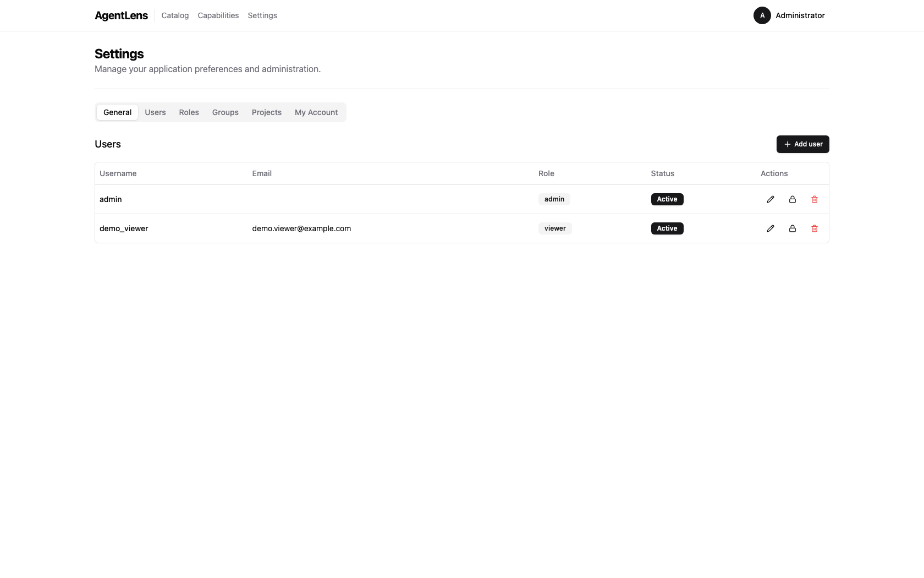Navigate to Catalog in the top menu
The image size is (924, 578).
pyautogui.click(x=174, y=15)
